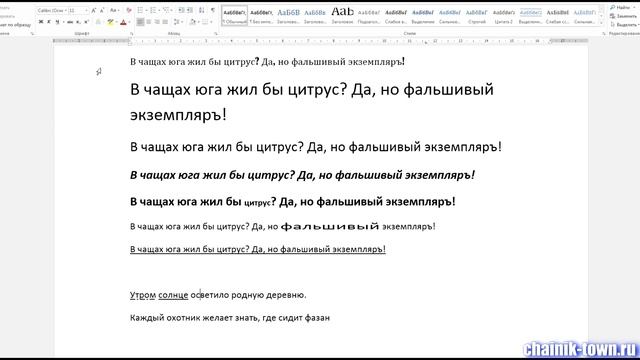Launch the Paragraph dialog (Абзац) expander

pyautogui.click(x=216, y=33)
